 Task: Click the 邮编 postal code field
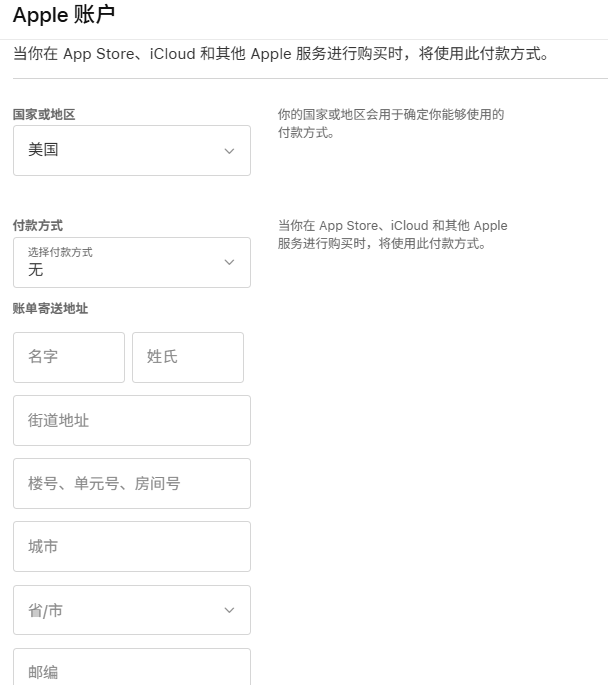point(131,670)
